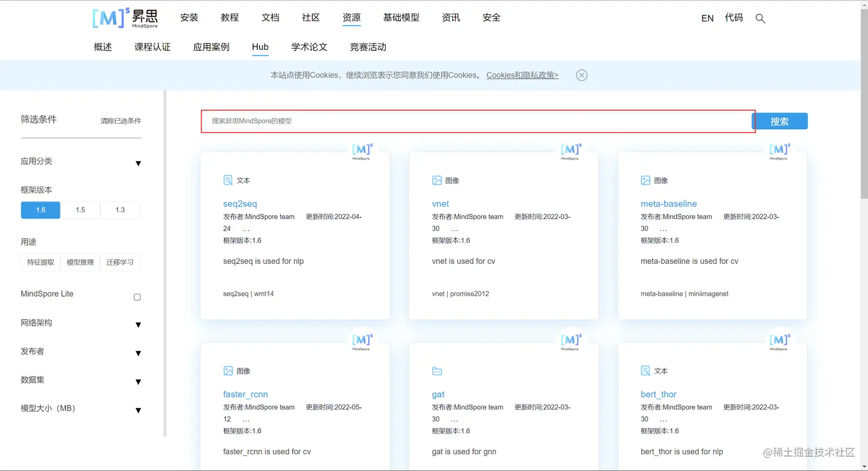Toggle the 模型推理 usage filter

pyautogui.click(x=80, y=262)
